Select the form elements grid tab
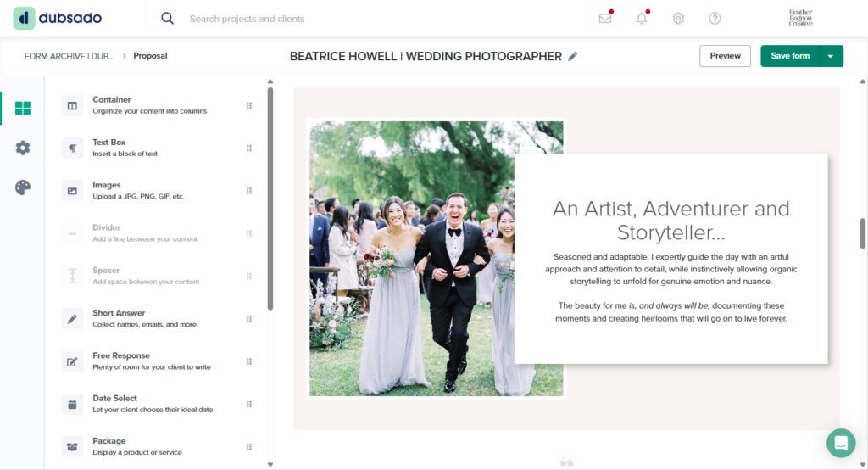Image resolution: width=868 pixels, height=470 pixels. pos(23,108)
